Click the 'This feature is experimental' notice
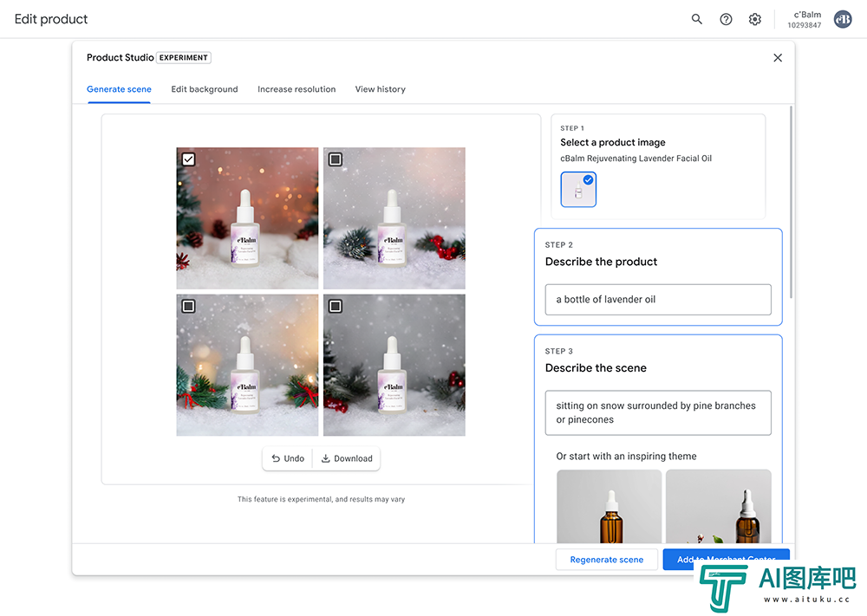867x616 pixels. [322, 499]
